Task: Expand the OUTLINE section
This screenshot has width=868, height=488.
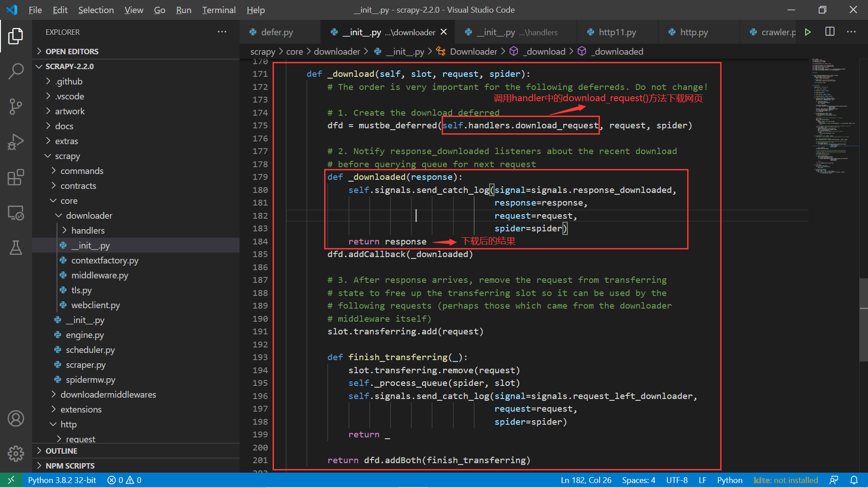Action: coord(136,451)
